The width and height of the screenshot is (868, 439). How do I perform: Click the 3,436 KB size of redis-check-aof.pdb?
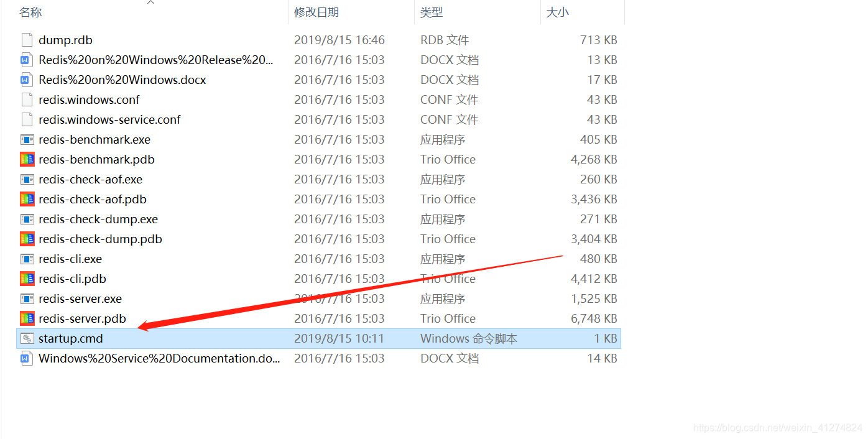tap(594, 200)
